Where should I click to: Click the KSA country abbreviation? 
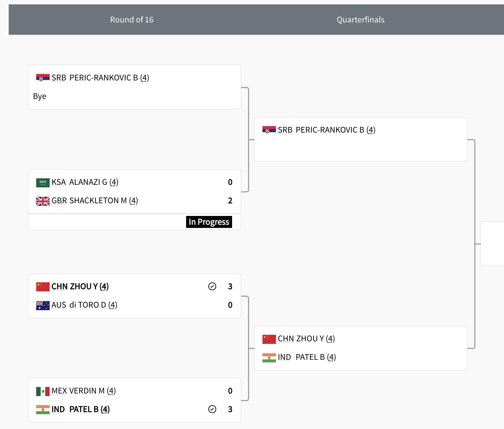tap(59, 182)
